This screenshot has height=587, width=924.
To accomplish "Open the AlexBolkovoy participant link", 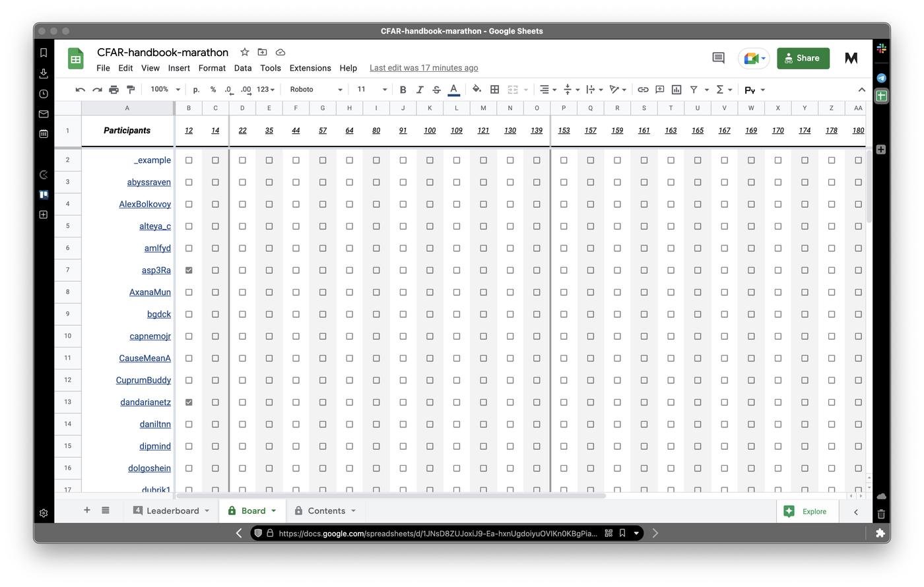I will coord(145,204).
